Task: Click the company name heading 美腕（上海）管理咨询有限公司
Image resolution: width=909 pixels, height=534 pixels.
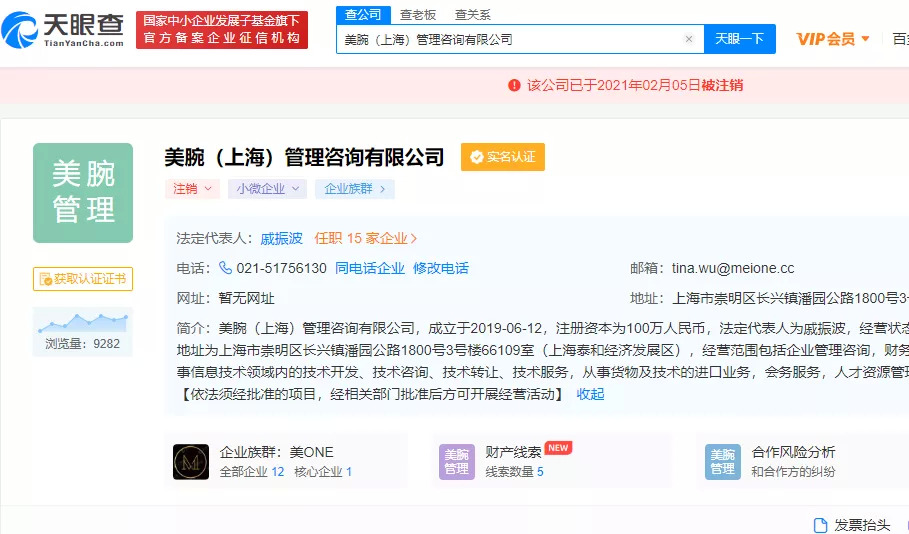Action: coord(304,157)
